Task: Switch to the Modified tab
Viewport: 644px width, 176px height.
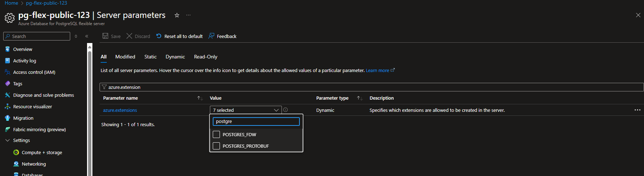Action: click(125, 57)
